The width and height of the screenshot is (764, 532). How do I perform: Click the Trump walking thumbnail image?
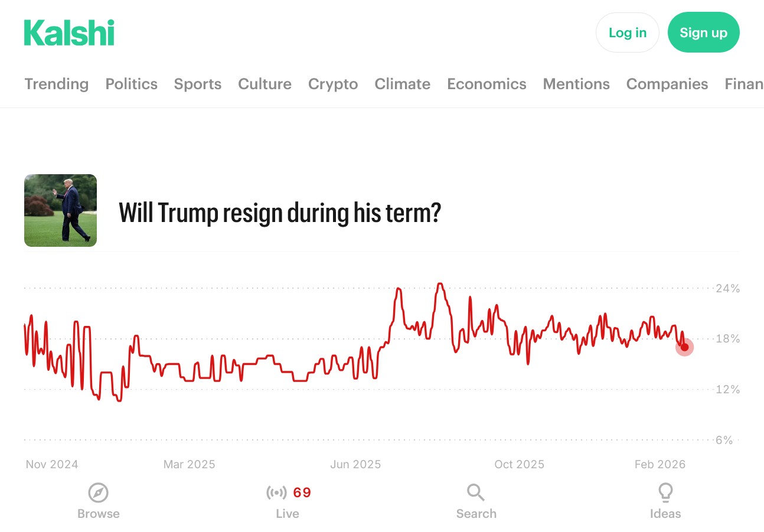[x=60, y=210]
